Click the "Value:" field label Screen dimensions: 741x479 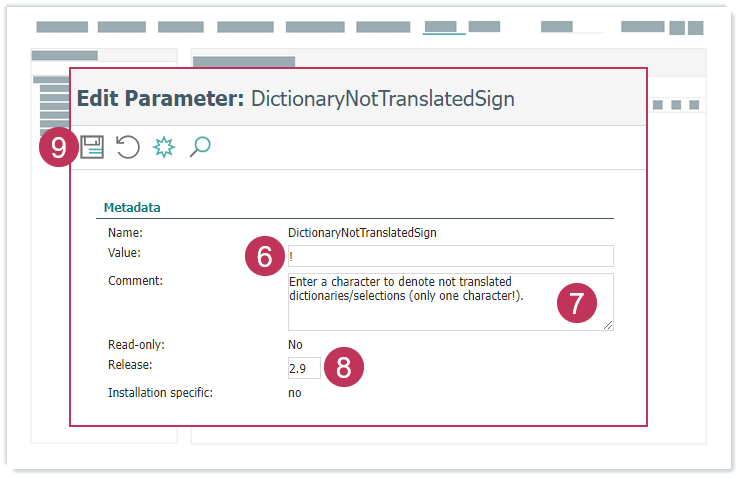click(125, 253)
